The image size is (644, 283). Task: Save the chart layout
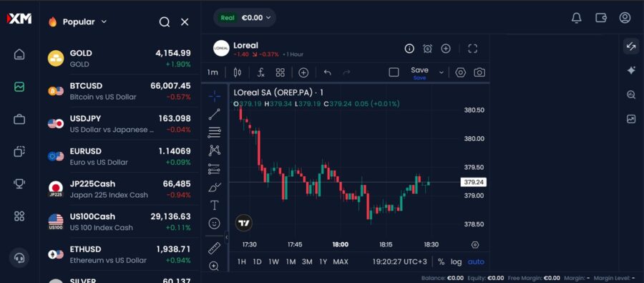[x=419, y=72]
